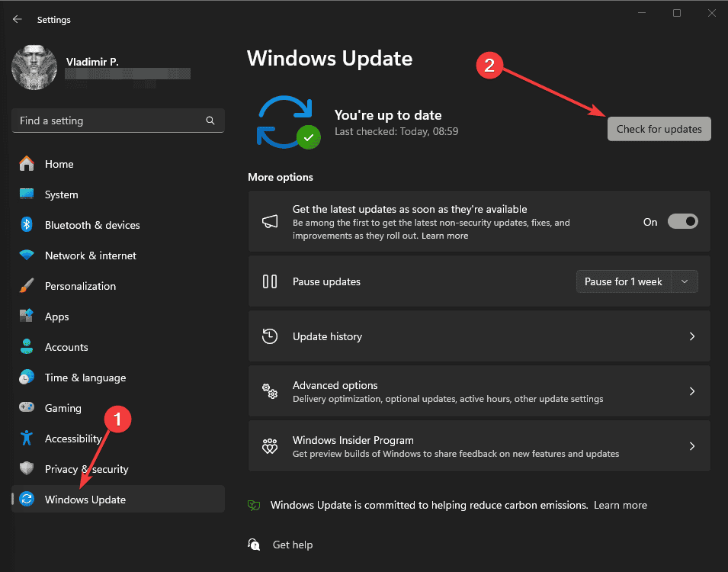This screenshot has height=572, width=728.
Task: Click the Privacy shield icon
Action: tap(27, 468)
